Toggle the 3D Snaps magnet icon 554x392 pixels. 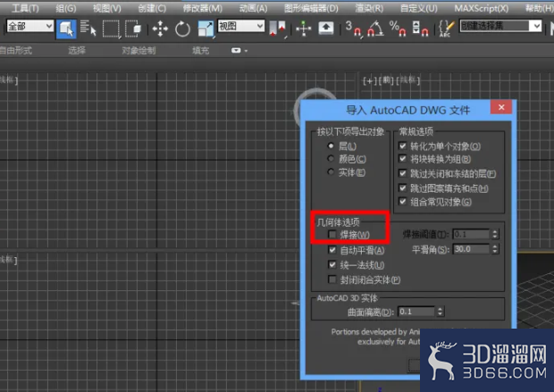pos(353,29)
